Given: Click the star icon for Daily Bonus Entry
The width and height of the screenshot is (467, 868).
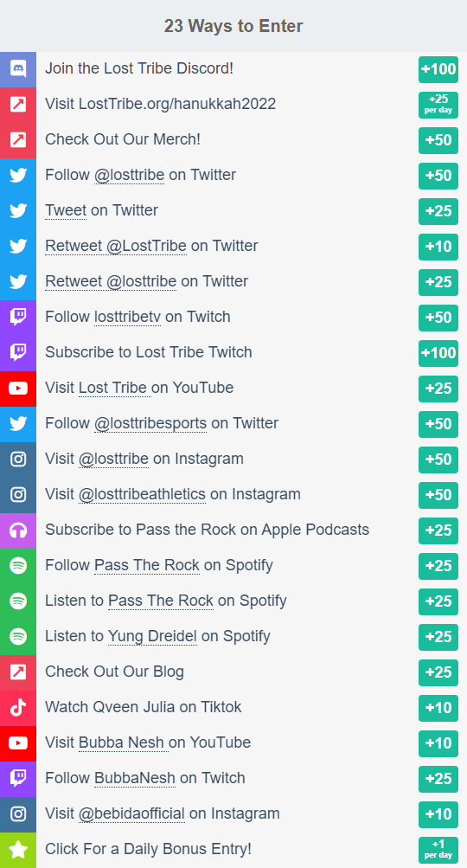Looking at the screenshot, I should tap(18, 850).
